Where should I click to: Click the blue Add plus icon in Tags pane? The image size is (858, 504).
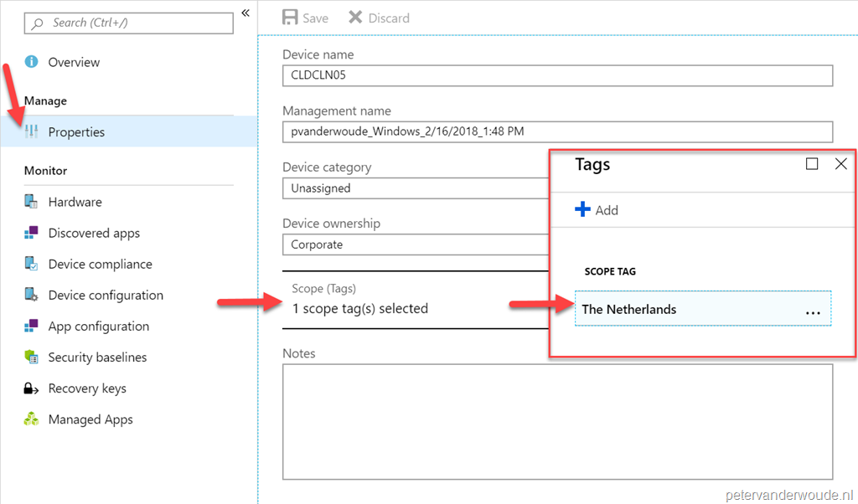[x=585, y=209]
